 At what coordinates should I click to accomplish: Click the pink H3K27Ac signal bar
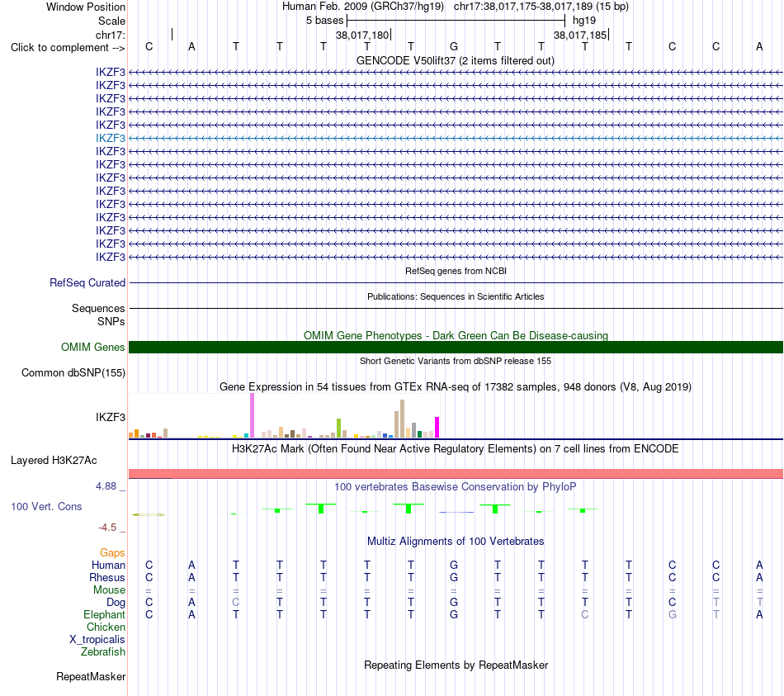click(456, 474)
